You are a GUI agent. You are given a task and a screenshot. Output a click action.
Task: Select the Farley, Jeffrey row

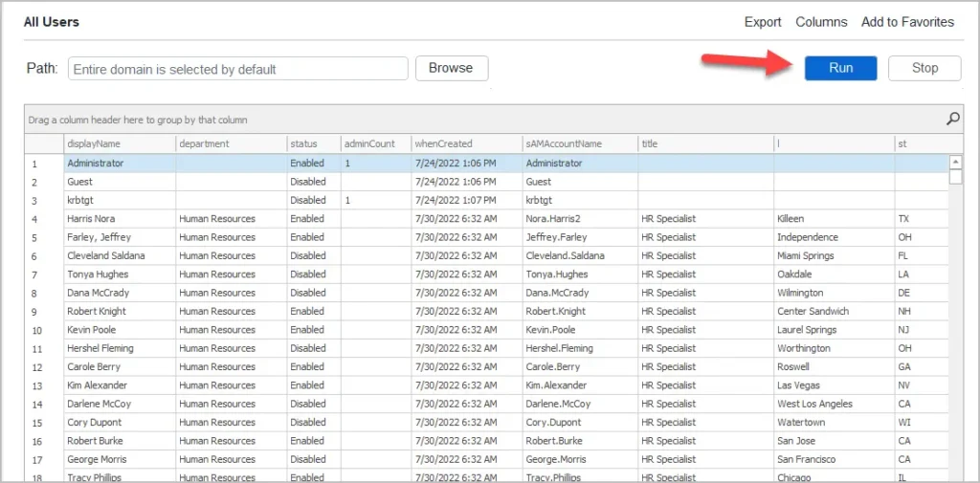click(486, 237)
